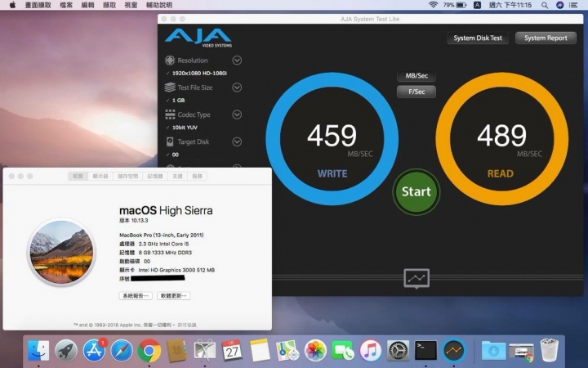Switch to the 儲存空間 tab
Viewport: 588px width, 368px height.
click(x=128, y=176)
